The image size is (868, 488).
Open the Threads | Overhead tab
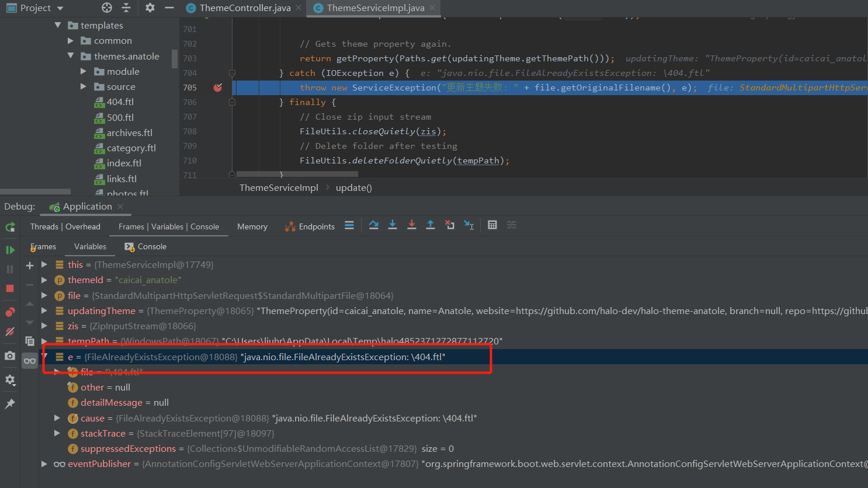click(65, 226)
